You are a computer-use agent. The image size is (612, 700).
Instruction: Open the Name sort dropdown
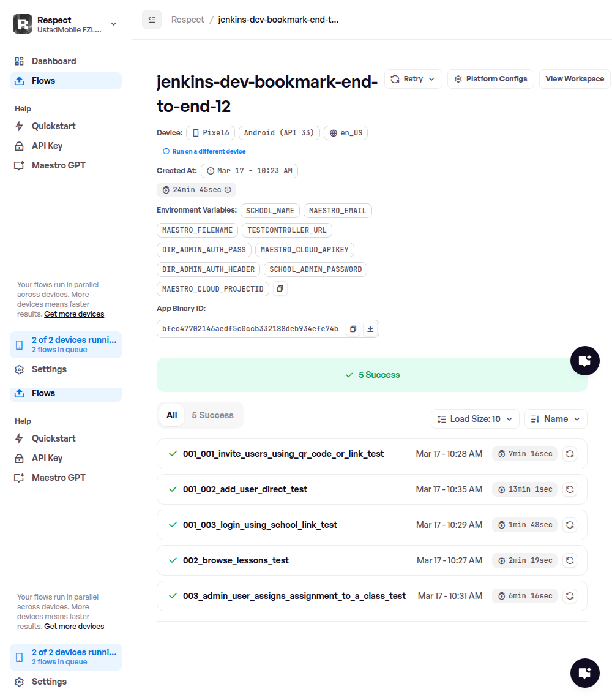pyautogui.click(x=556, y=419)
